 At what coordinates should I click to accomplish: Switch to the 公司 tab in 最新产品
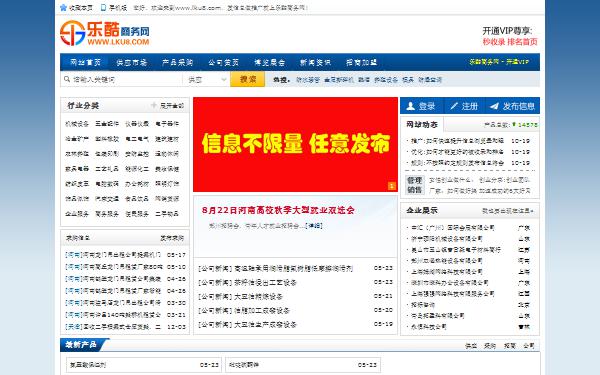pos(529,346)
